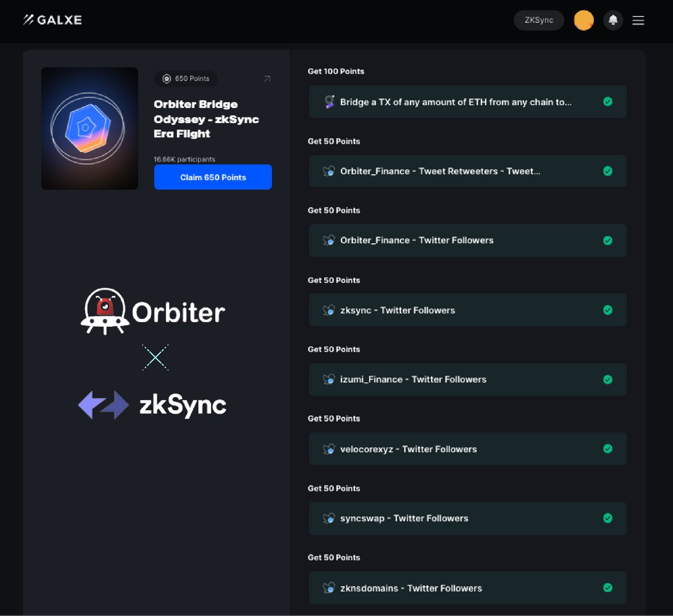Click the green check on the Tweet Retweeters row

pyautogui.click(x=608, y=171)
